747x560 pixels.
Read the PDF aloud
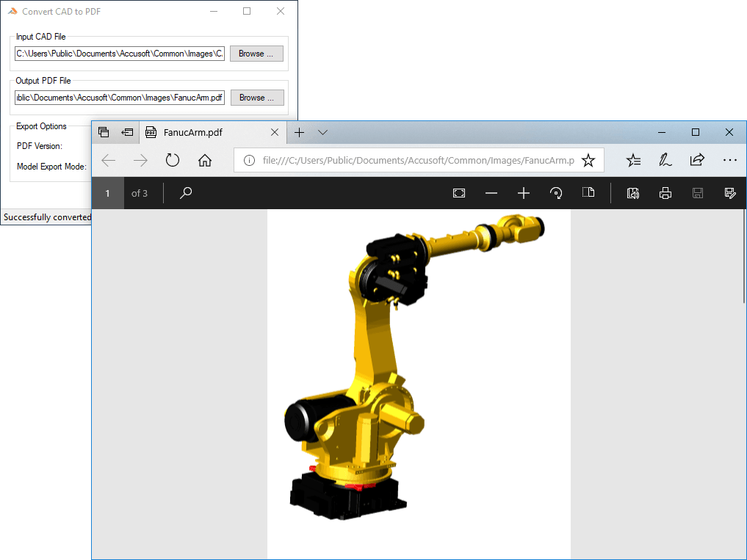coord(633,193)
